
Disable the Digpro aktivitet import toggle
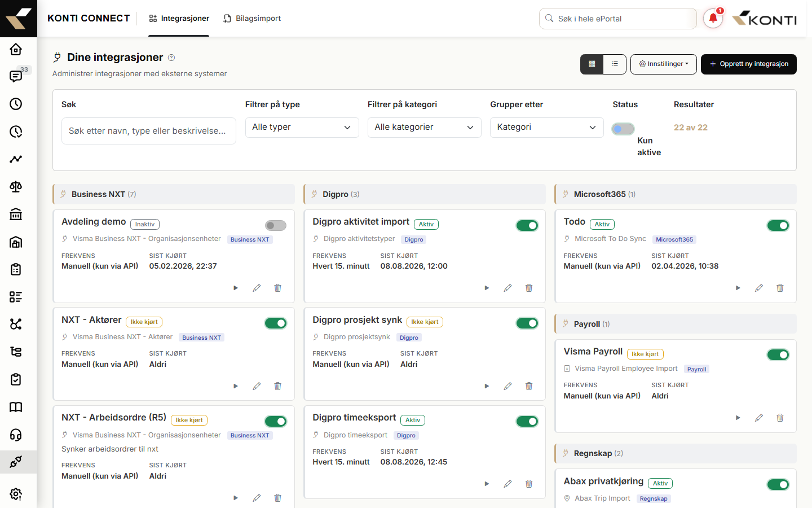[x=527, y=226]
